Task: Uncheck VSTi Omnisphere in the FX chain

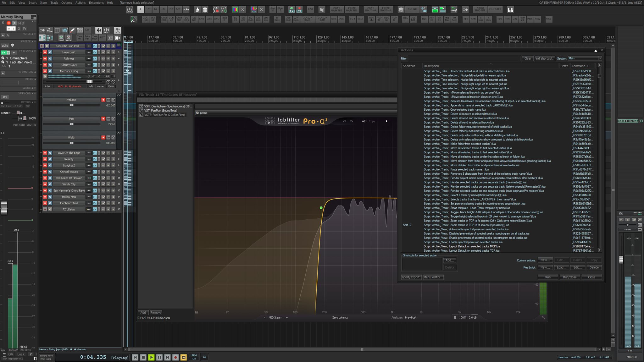Action: 141,106
